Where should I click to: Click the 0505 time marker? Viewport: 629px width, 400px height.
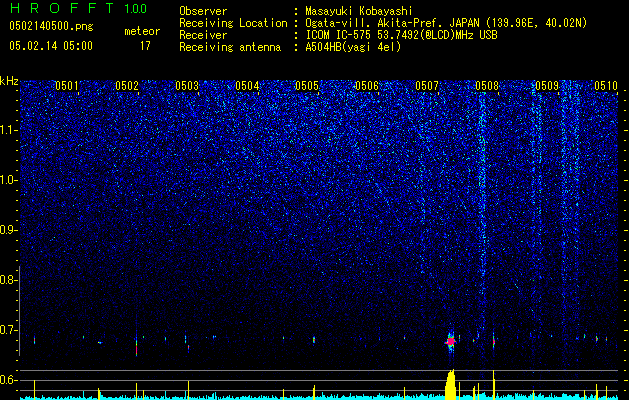tap(307, 86)
